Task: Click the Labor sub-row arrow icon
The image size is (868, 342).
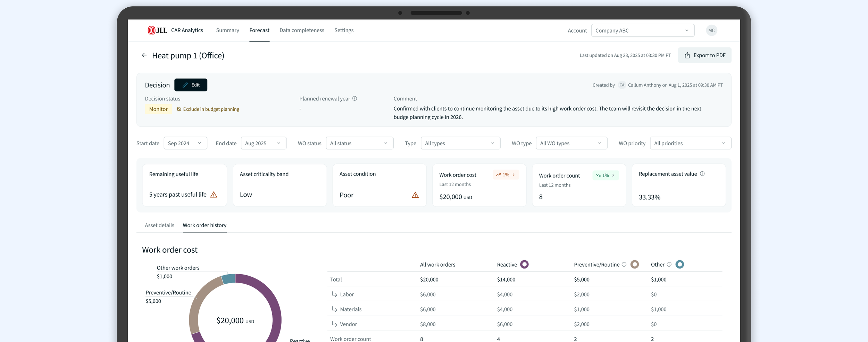Action: coord(334,294)
